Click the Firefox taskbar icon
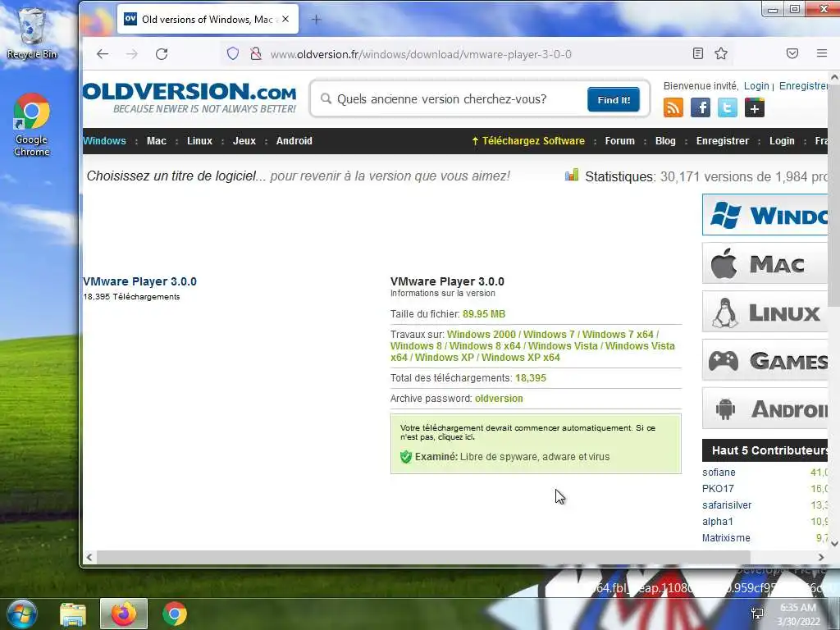Image resolution: width=840 pixels, height=630 pixels. (x=124, y=614)
